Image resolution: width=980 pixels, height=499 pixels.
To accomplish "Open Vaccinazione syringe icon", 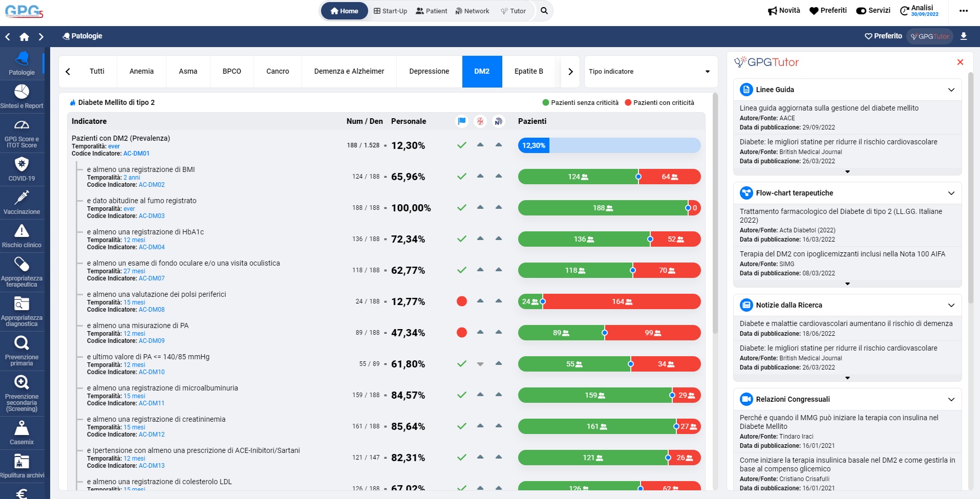I will 22,202.
